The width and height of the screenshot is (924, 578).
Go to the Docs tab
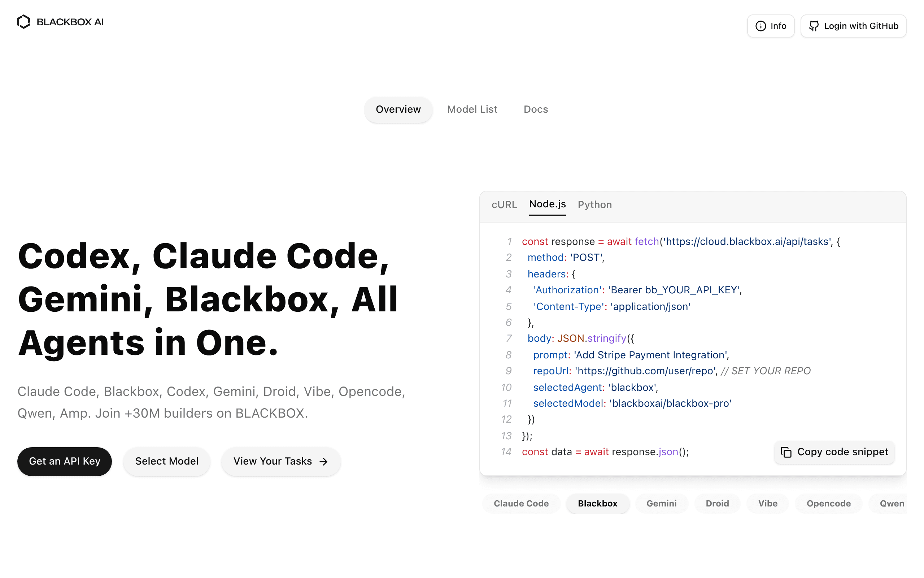pos(535,109)
